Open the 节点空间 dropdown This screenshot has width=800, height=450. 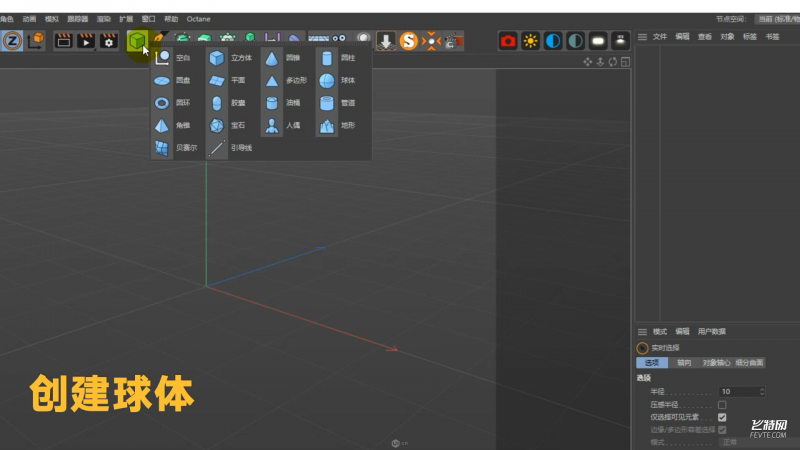click(x=777, y=19)
